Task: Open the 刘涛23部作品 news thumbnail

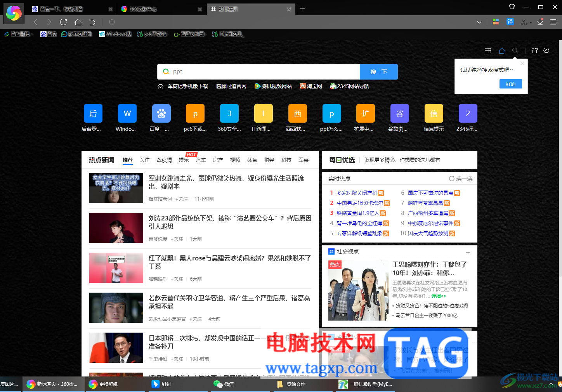Action: tap(116, 228)
